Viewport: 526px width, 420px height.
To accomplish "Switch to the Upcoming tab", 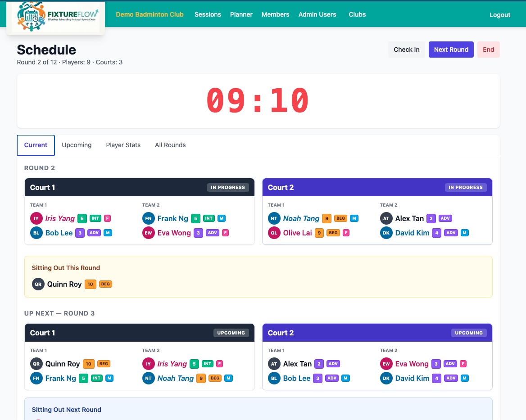I will pyautogui.click(x=77, y=145).
